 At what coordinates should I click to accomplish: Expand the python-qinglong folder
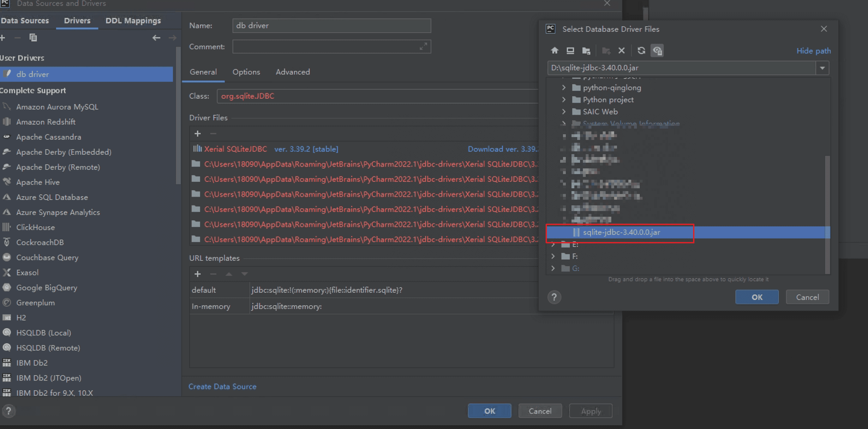click(x=564, y=88)
